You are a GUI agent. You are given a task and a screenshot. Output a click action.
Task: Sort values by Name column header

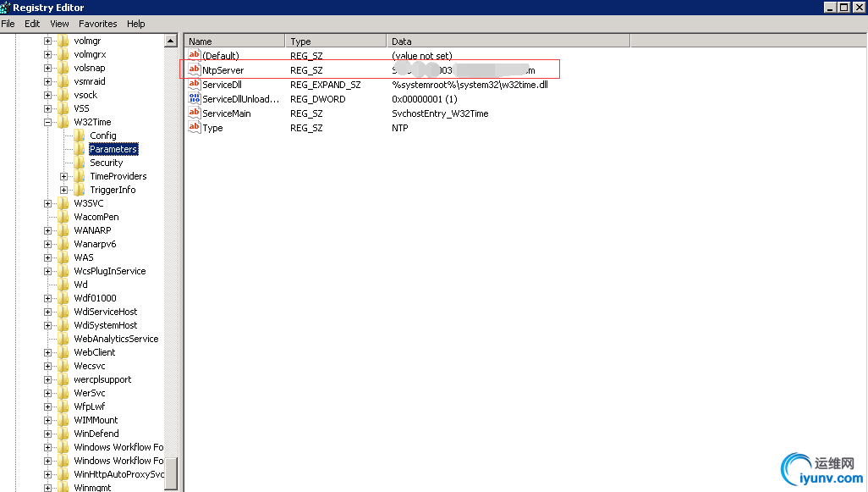point(234,41)
